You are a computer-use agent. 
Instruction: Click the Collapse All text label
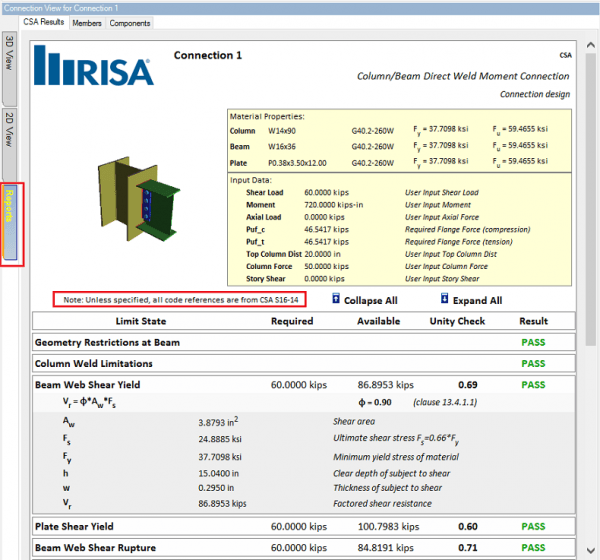coord(372,300)
